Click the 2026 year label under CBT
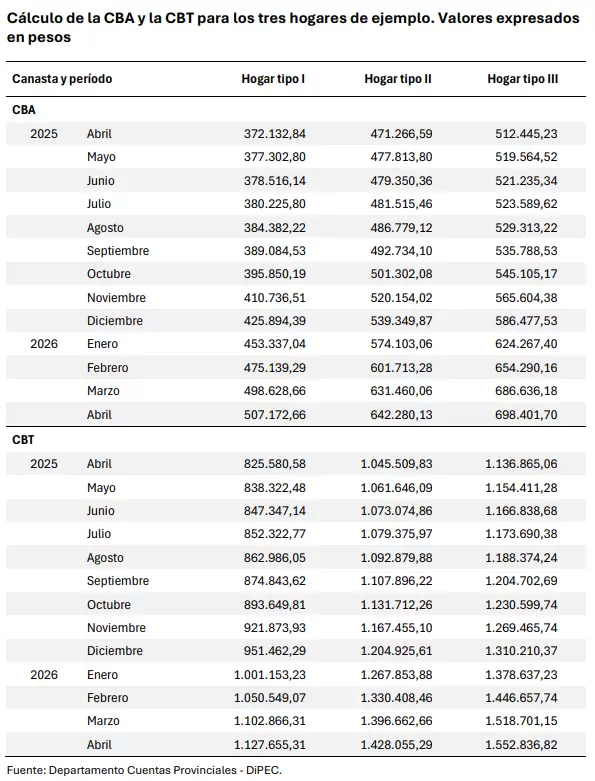Screen dimensions: 595x781 point(44,675)
